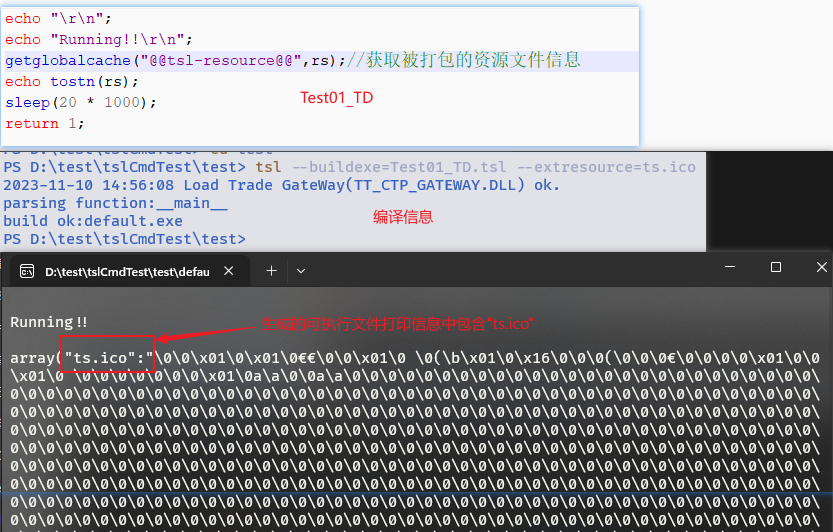The width and height of the screenshot is (833, 532).
Task: Click the echo tostn(rs) line
Action: [72, 81]
